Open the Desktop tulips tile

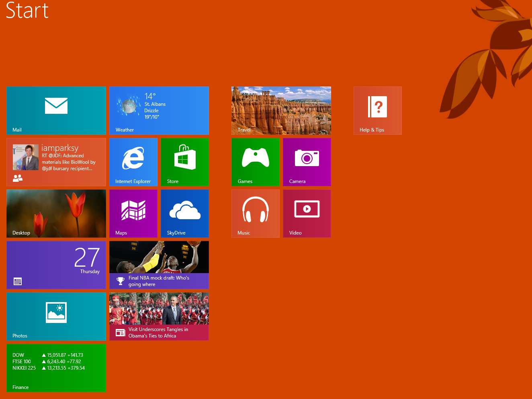coord(56,214)
